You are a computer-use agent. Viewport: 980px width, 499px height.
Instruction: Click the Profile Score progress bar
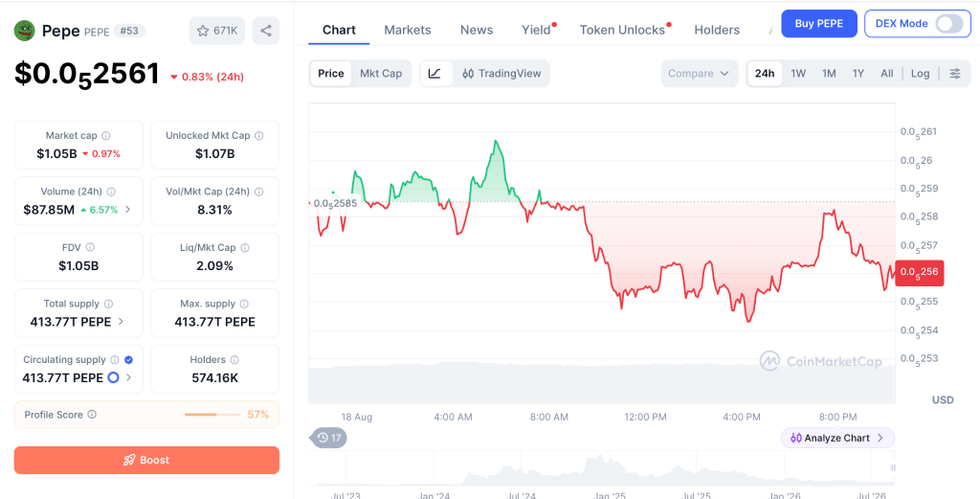point(212,415)
